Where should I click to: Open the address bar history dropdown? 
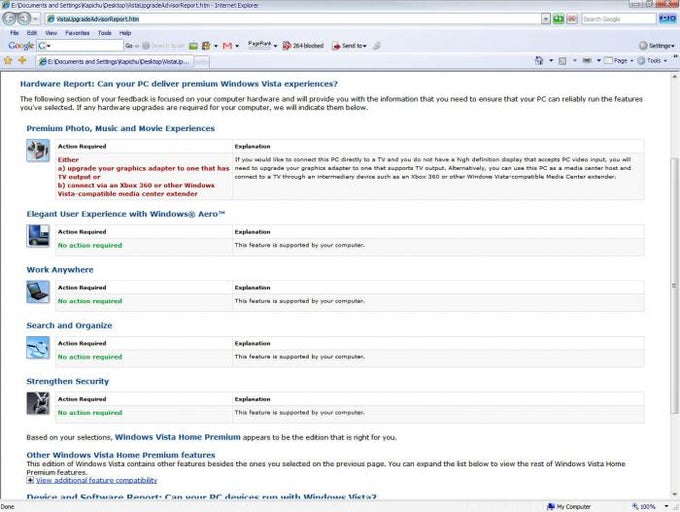coord(546,19)
